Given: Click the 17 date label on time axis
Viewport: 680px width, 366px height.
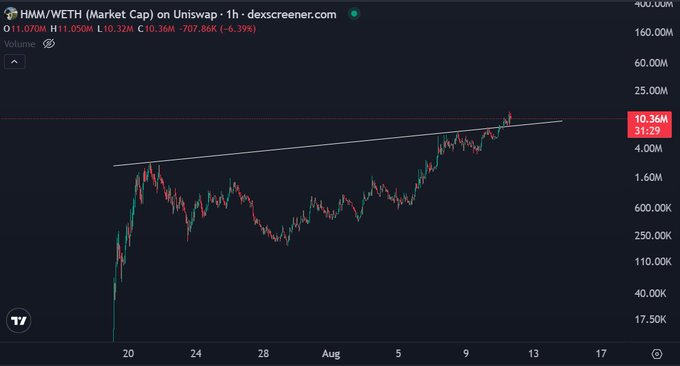Looking at the screenshot, I should (601, 353).
